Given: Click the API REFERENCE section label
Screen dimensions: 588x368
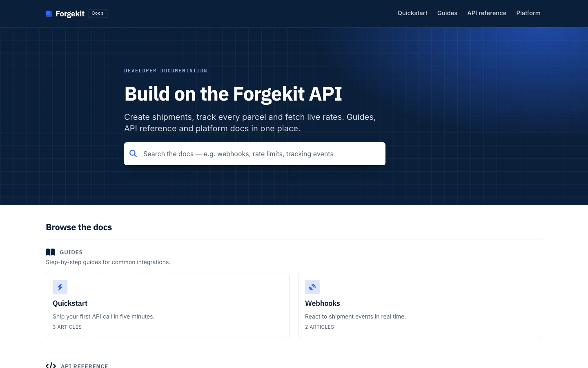Looking at the screenshot, I should coord(85,366).
